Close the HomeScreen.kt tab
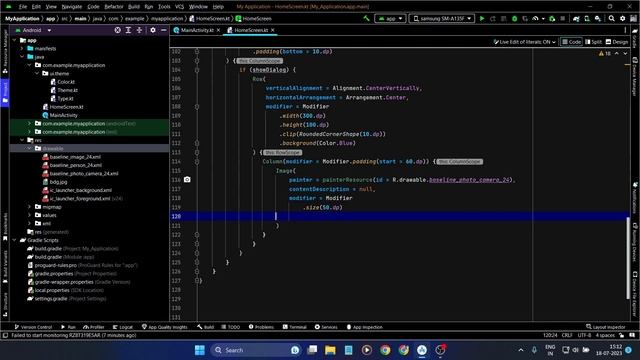This screenshot has width=640, height=360. (x=272, y=30)
